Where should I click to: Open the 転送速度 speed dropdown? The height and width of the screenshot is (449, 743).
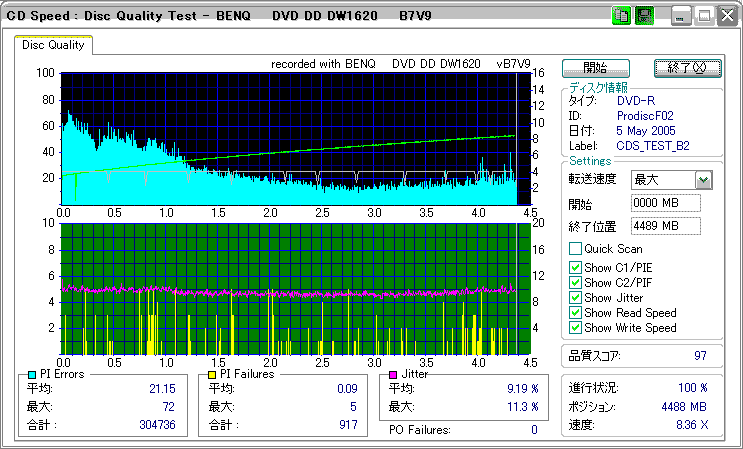[x=703, y=180]
